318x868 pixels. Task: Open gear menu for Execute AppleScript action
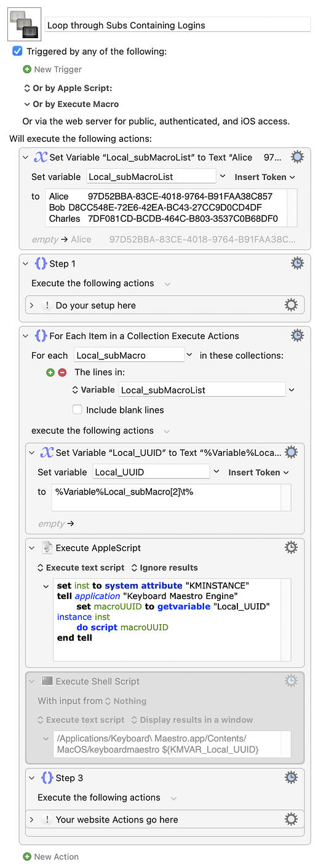291,547
